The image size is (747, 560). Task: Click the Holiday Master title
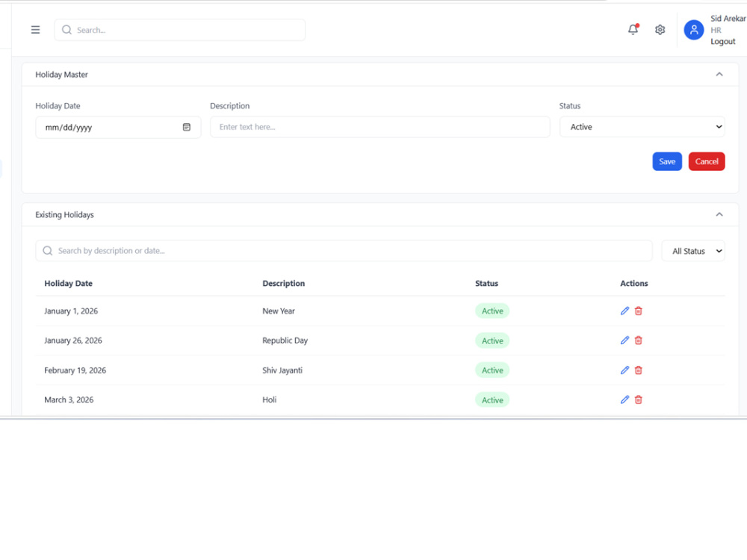(61, 74)
